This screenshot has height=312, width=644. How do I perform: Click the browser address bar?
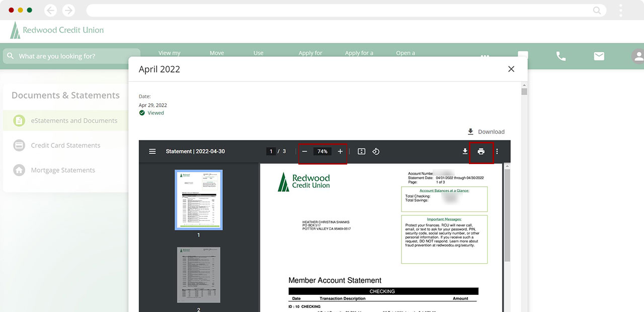(x=346, y=10)
